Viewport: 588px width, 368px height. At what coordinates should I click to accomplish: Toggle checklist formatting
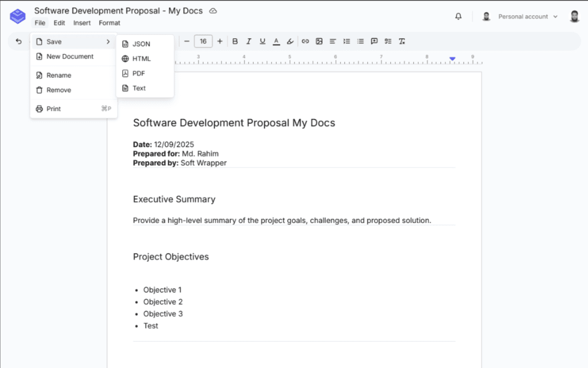click(x=387, y=41)
